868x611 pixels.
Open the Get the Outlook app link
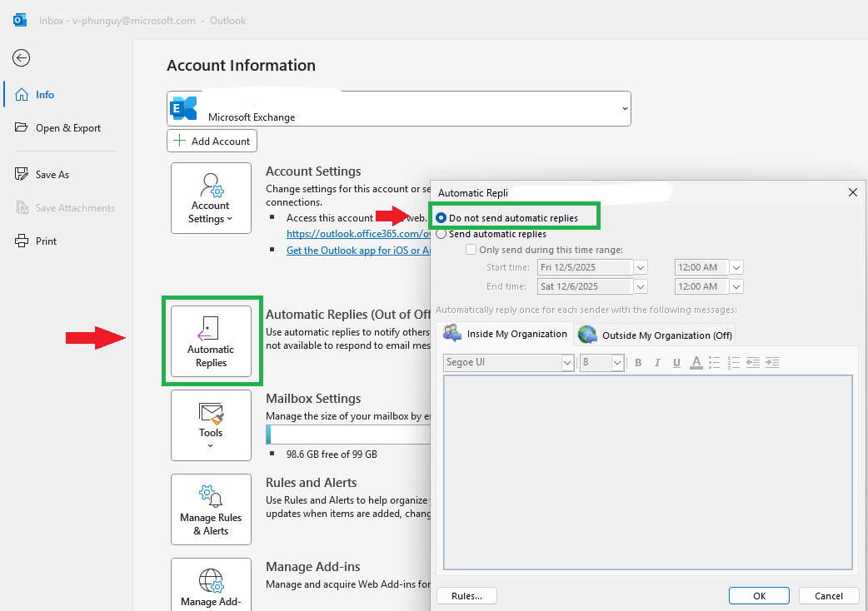[x=358, y=251]
